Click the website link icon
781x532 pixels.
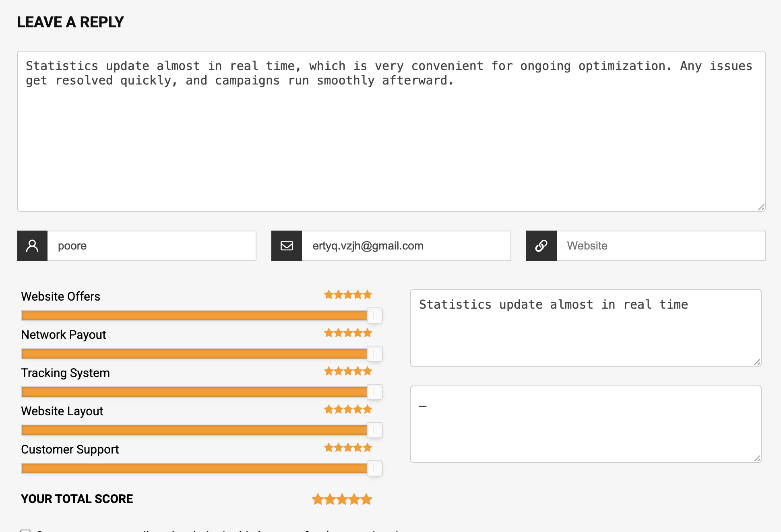541,246
